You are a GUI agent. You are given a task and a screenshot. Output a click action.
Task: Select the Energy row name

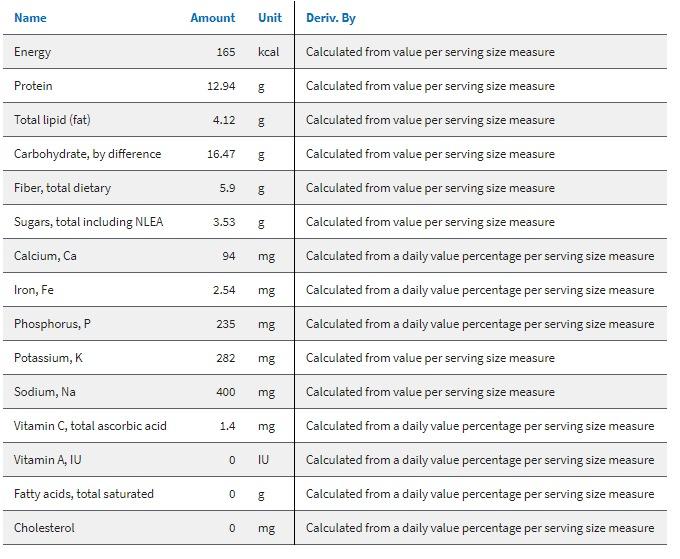(x=32, y=52)
